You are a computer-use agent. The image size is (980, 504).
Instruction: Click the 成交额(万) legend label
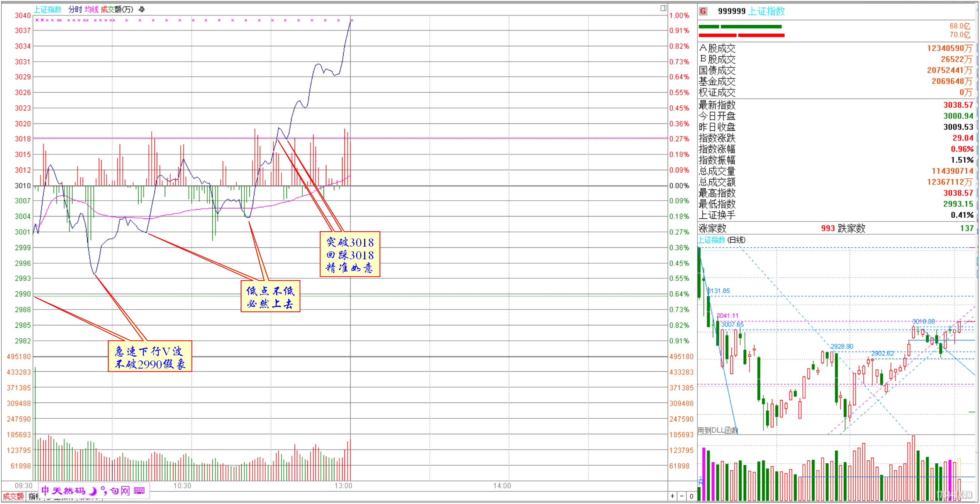[x=117, y=9]
